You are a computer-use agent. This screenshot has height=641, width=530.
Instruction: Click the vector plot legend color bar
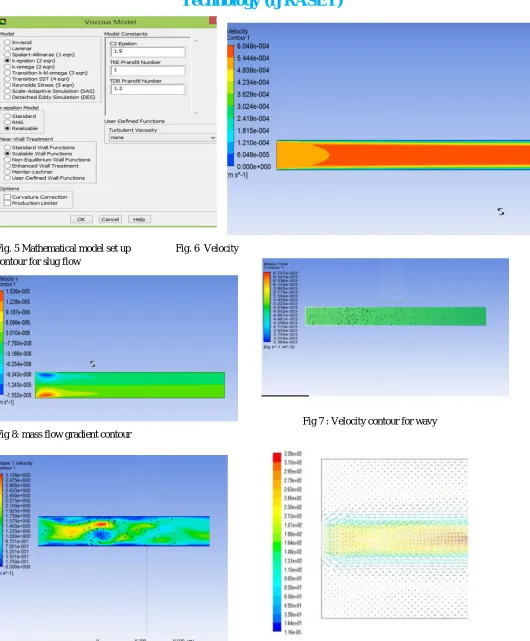[x=277, y=542]
